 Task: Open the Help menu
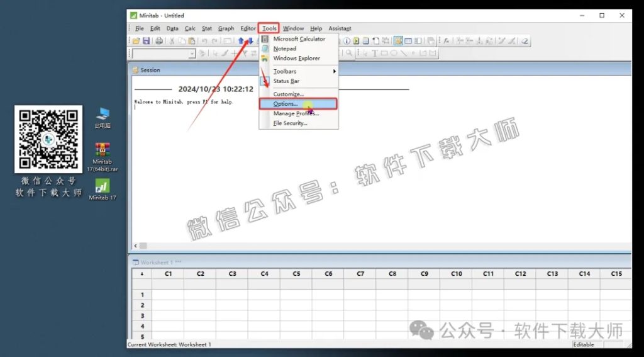[x=316, y=28]
